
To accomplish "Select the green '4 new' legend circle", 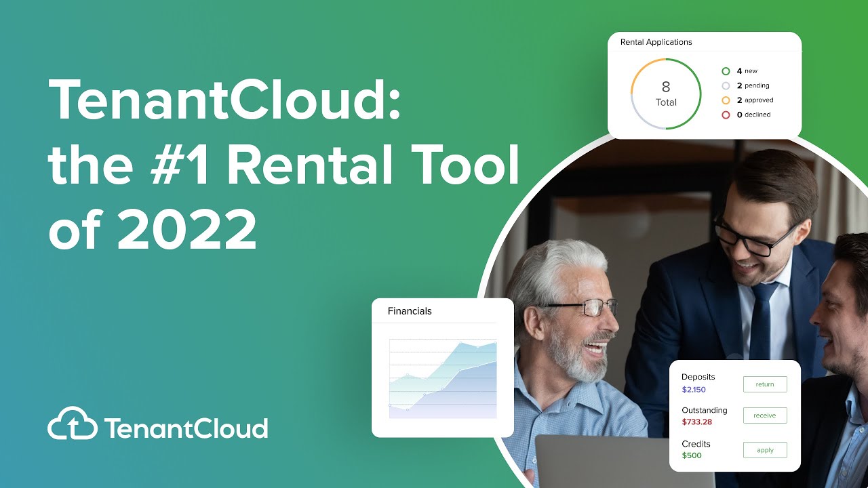I will (726, 71).
